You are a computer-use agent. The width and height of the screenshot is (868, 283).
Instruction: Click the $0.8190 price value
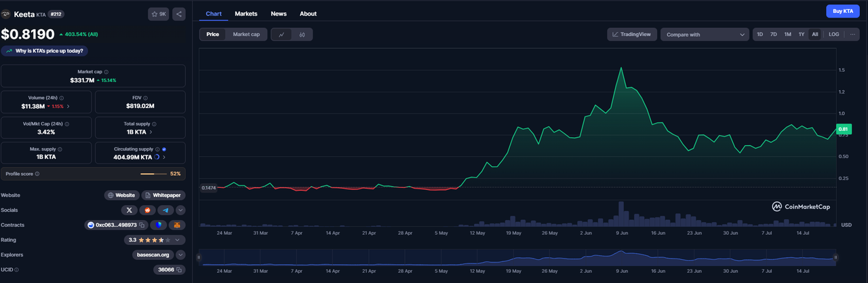pos(28,34)
